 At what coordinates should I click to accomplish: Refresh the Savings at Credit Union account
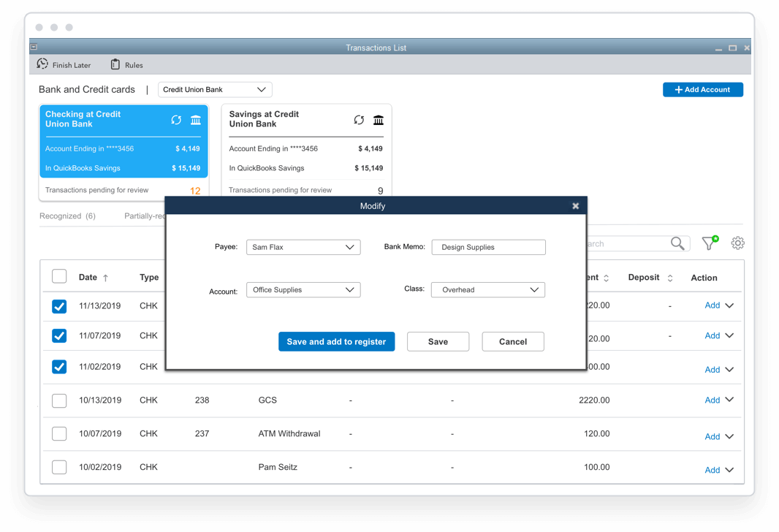[359, 120]
